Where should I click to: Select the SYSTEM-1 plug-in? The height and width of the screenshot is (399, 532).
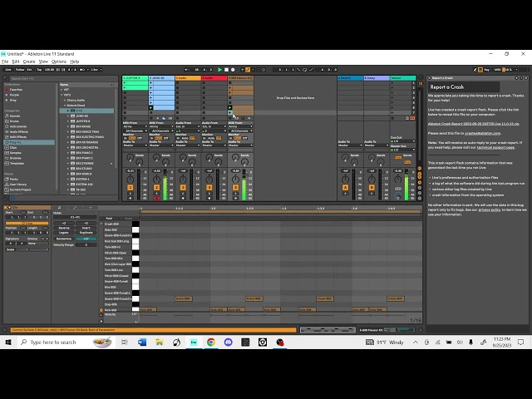(x=82, y=180)
